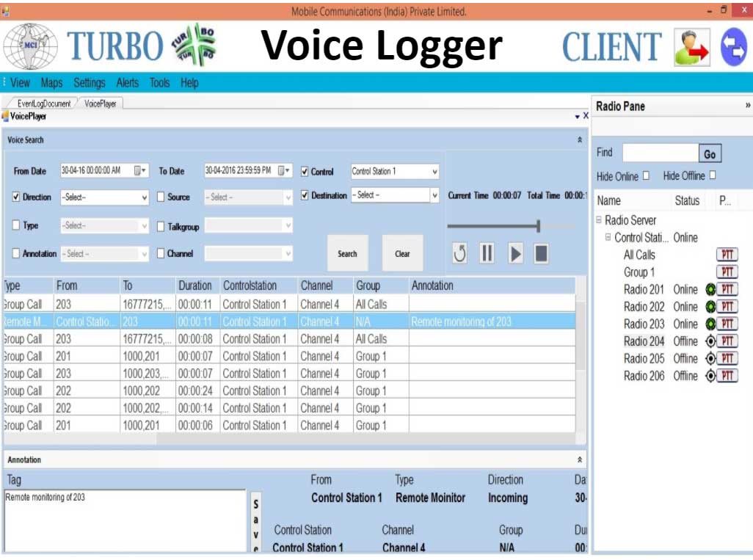Toggle the Destination checkbox
753x560 pixels.
pos(305,195)
